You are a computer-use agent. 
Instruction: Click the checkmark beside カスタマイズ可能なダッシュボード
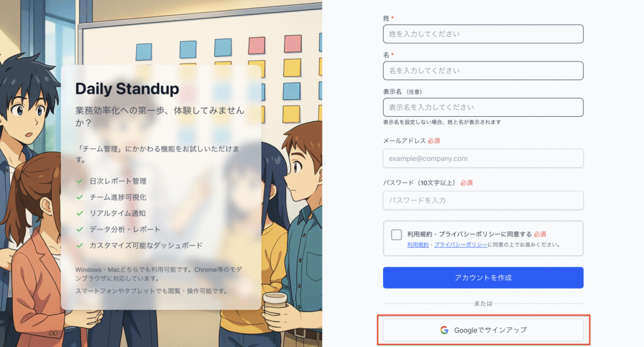80,246
